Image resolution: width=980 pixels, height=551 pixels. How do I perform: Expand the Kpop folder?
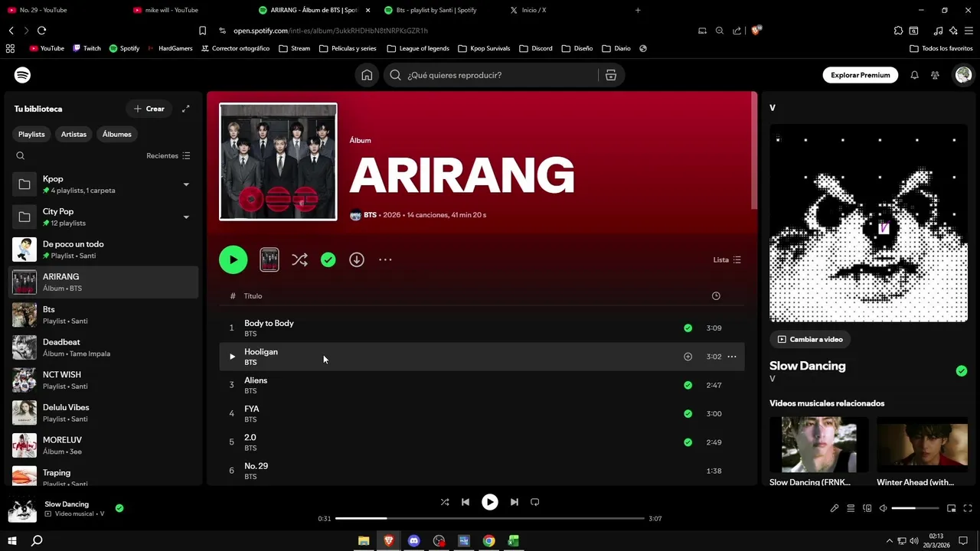coord(186,184)
